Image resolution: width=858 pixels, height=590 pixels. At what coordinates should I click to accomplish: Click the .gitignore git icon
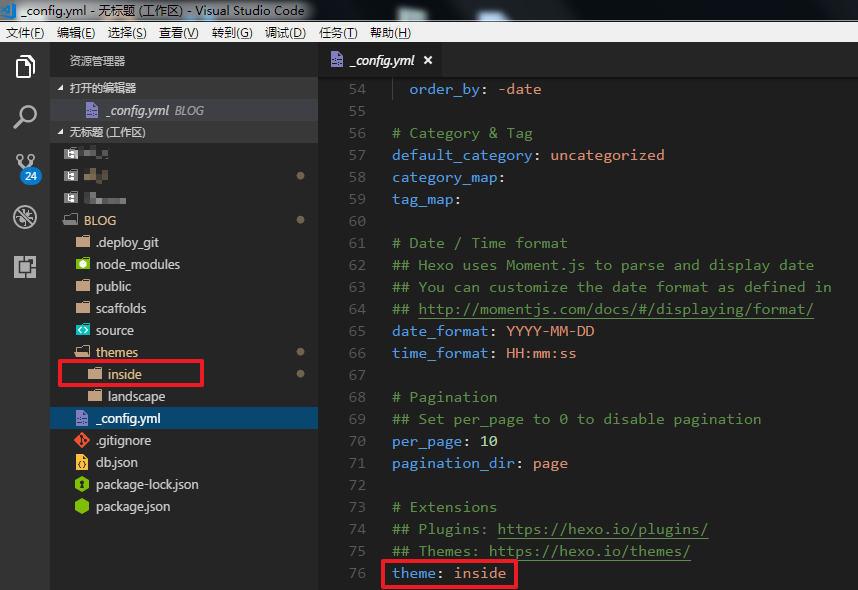click(82, 440)
